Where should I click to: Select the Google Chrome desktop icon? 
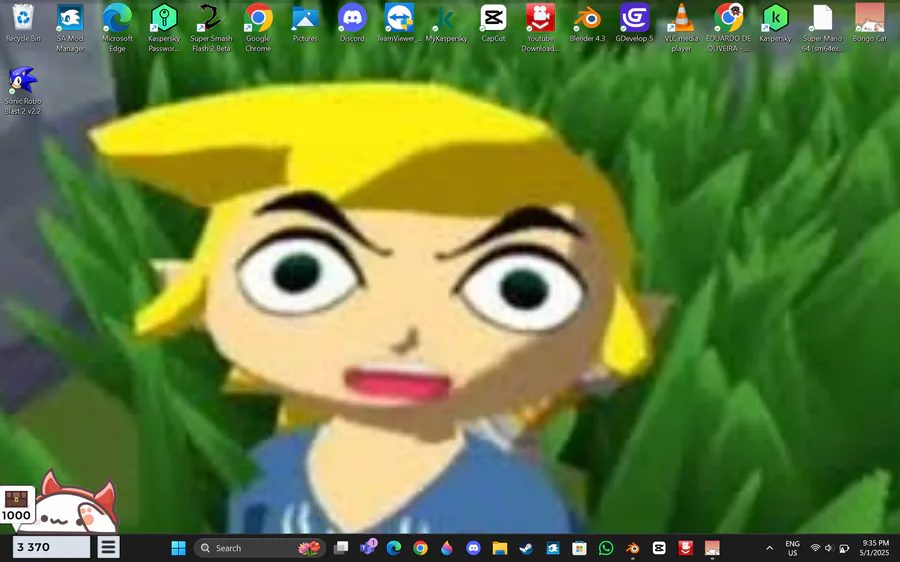coord(258,28)
